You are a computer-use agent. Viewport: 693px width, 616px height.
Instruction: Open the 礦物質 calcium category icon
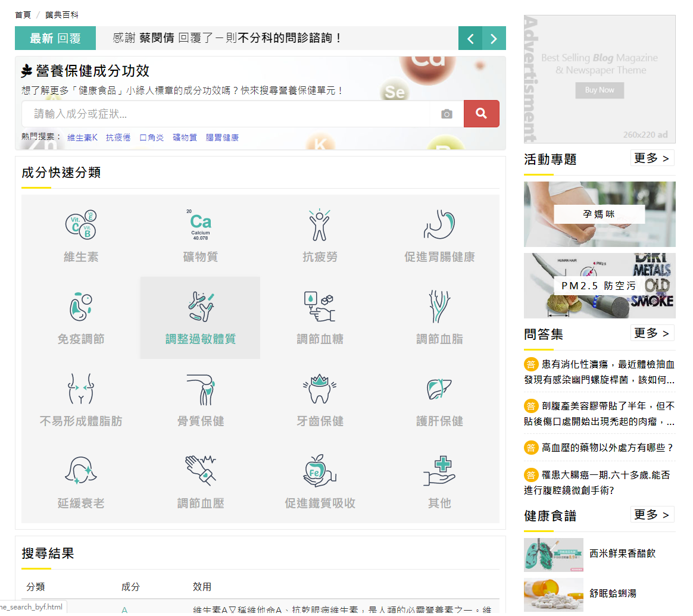click(x=201, y=225)
